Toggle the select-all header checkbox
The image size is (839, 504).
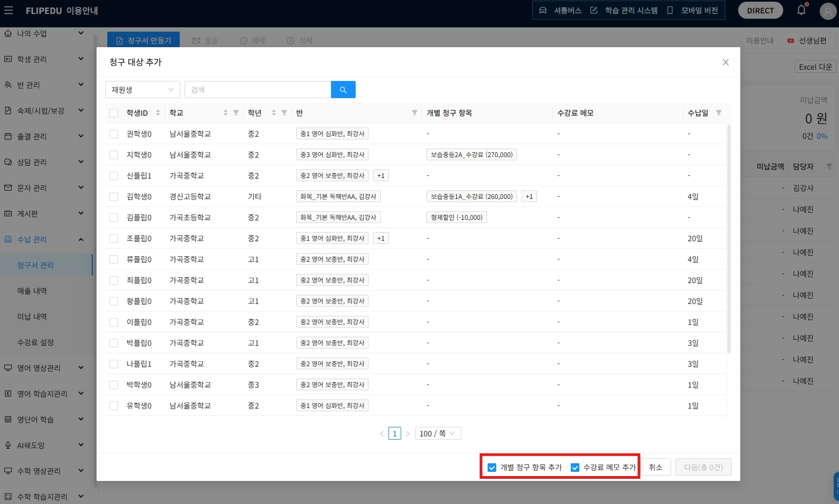tap(114, 113)
